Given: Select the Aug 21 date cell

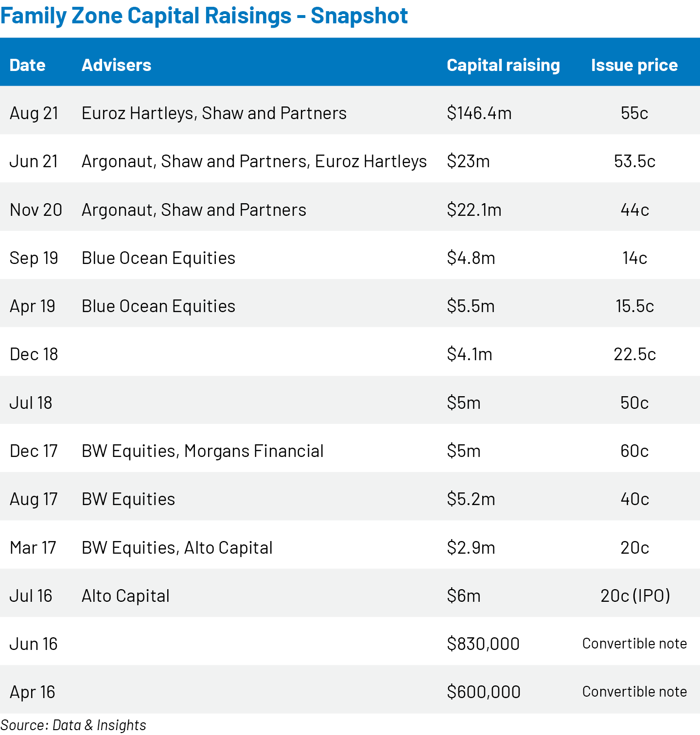Looking at the screenshot, I should coord(34,113).
